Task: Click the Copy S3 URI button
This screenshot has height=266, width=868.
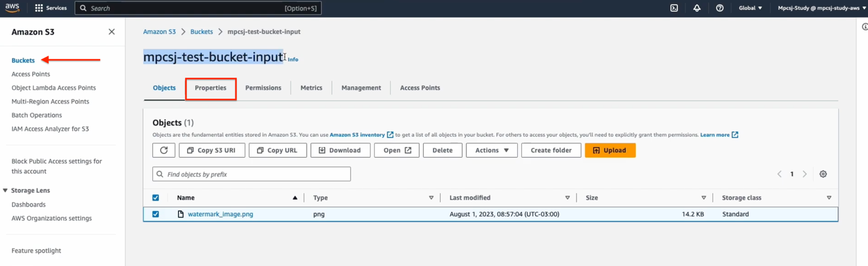Action: (212, 150)
